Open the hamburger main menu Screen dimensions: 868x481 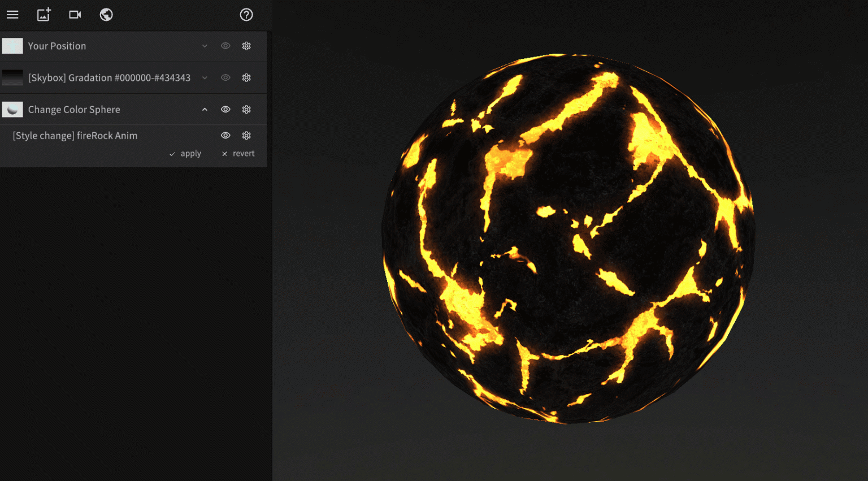coord(12,15)
